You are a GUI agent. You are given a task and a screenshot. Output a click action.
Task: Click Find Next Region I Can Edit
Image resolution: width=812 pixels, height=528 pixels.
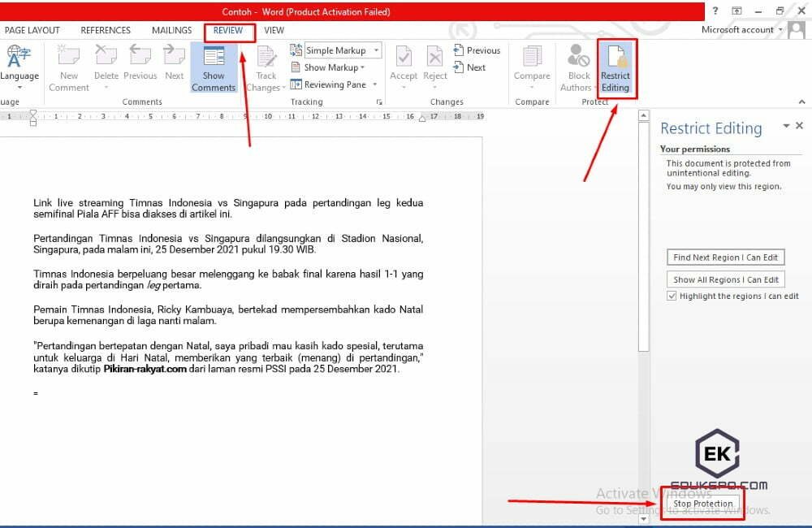(725, 258)
